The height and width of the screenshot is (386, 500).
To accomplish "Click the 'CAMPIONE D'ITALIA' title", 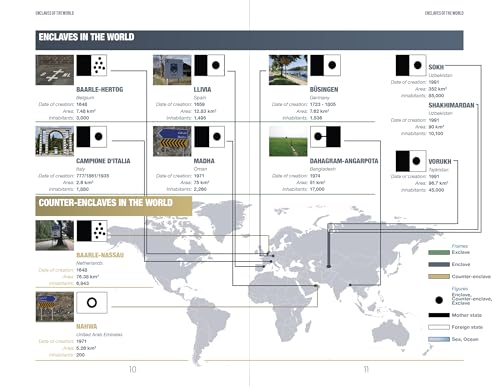I will coord(103,161).
